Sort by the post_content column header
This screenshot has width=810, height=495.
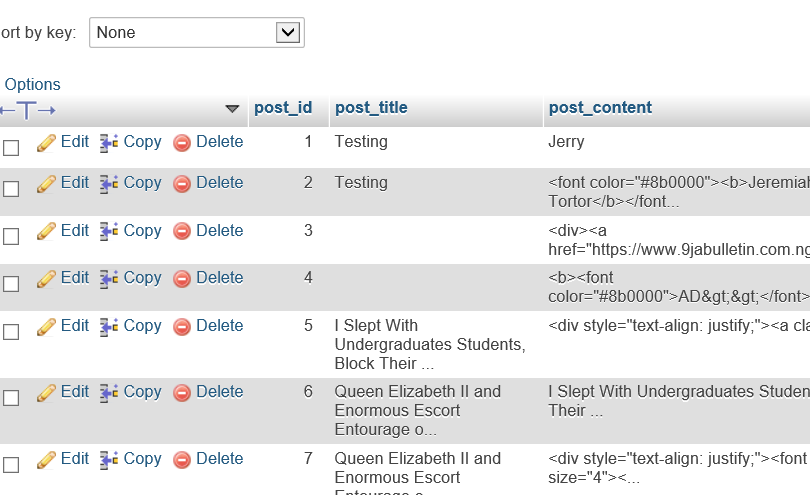click(600, 108)
